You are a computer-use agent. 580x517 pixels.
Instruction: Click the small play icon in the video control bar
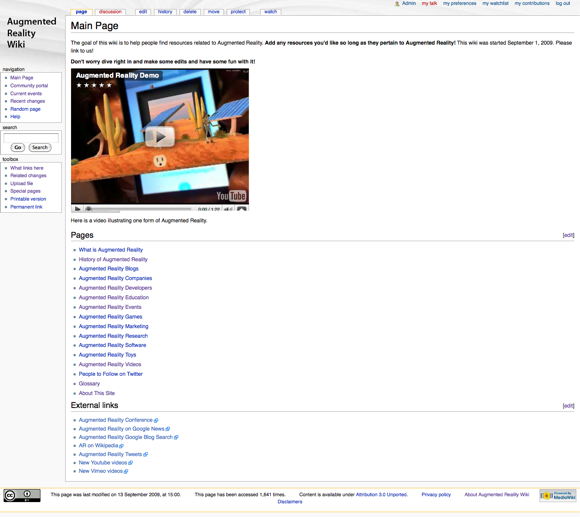(x=77, y=209)
